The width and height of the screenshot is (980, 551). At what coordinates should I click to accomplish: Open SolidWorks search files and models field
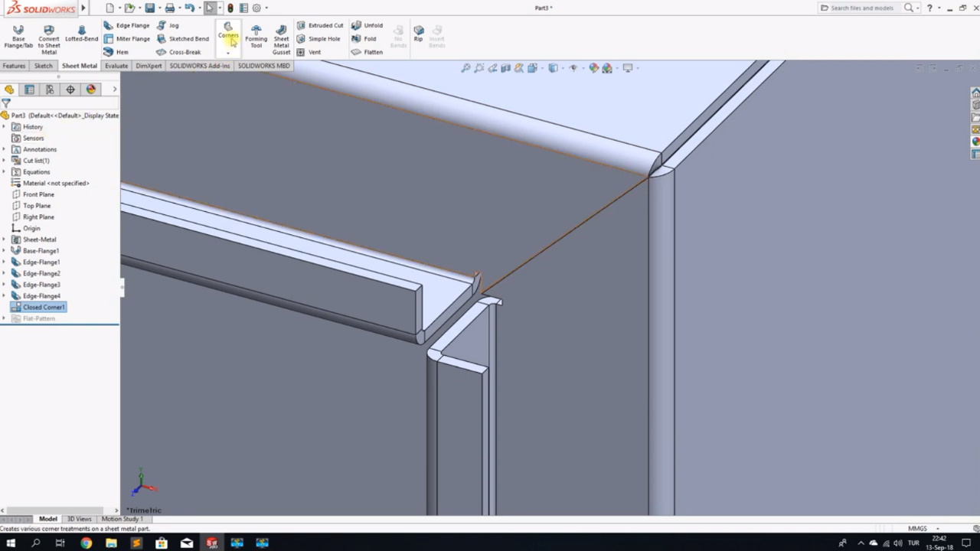864,8
